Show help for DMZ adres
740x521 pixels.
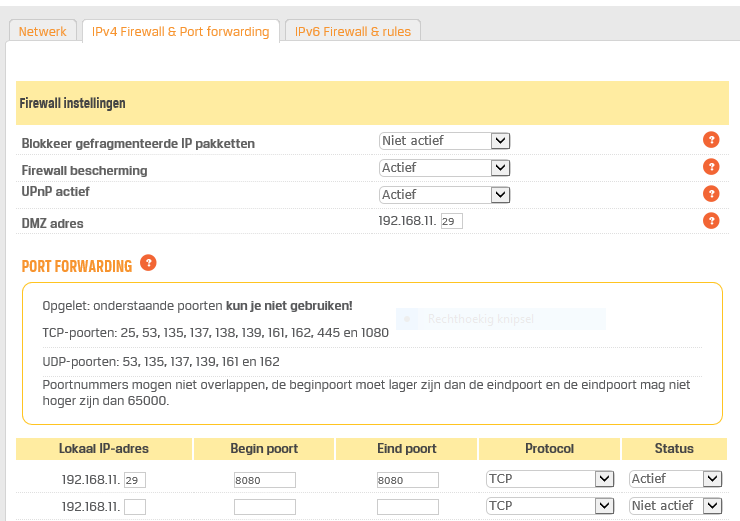(711, 221)
